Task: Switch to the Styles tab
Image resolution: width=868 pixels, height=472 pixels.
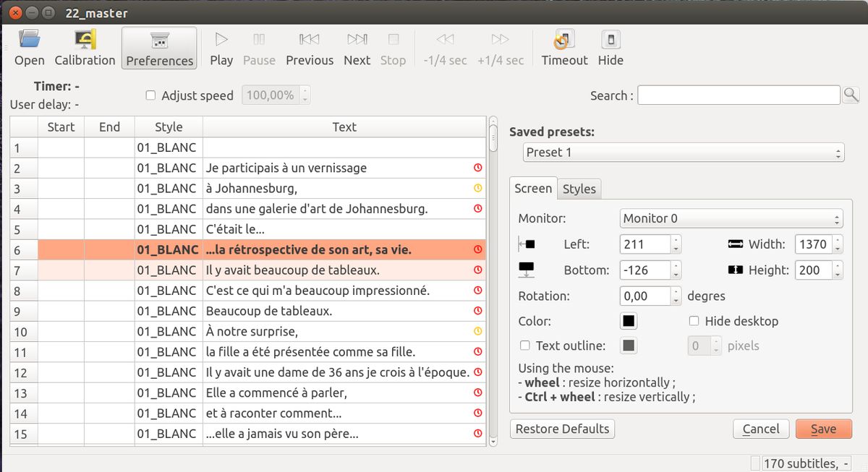Action: 579,189
